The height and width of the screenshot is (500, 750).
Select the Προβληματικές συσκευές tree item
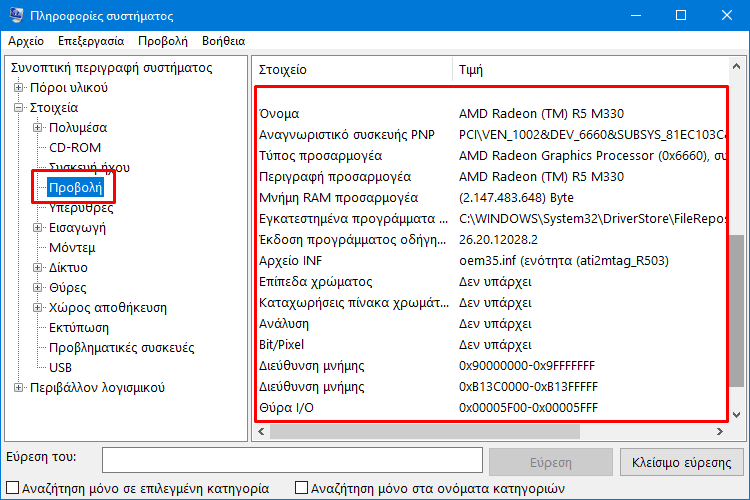coord(121,347)
